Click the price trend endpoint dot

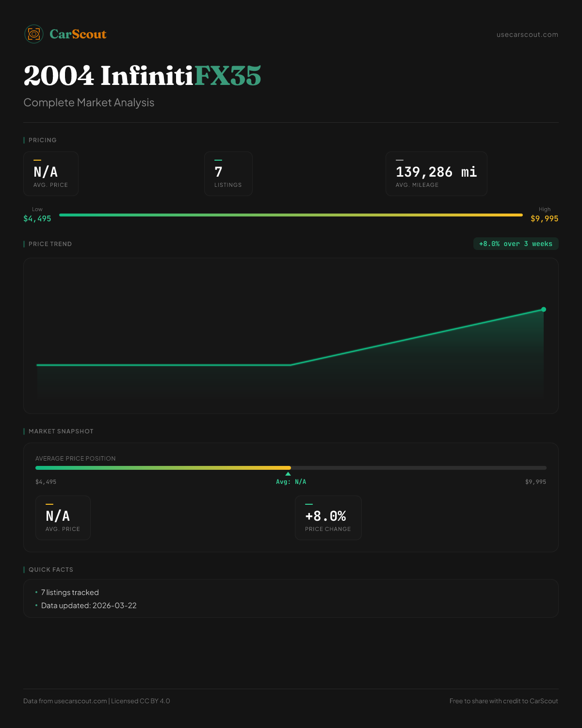(544, 309)
